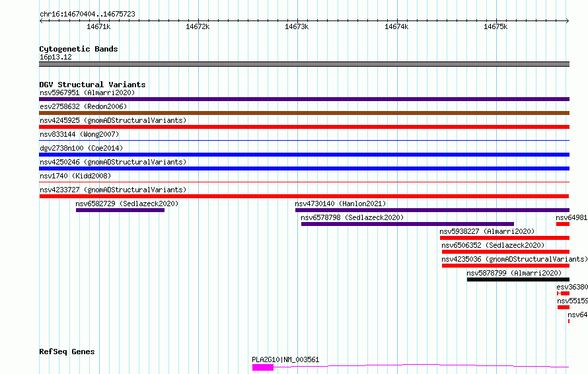Click the nsv833144 (Wong2007) label
The width and height of the screenshot is (588, 374).
(x=79, y=134)
